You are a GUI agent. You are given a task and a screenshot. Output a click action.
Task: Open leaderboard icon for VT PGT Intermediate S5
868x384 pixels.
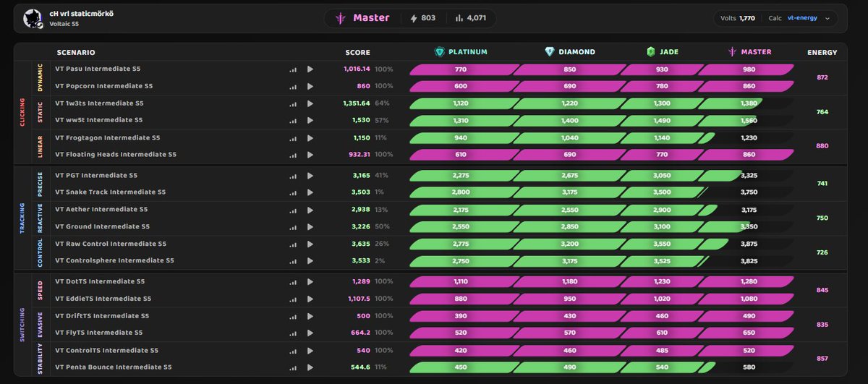pos(293,176)
